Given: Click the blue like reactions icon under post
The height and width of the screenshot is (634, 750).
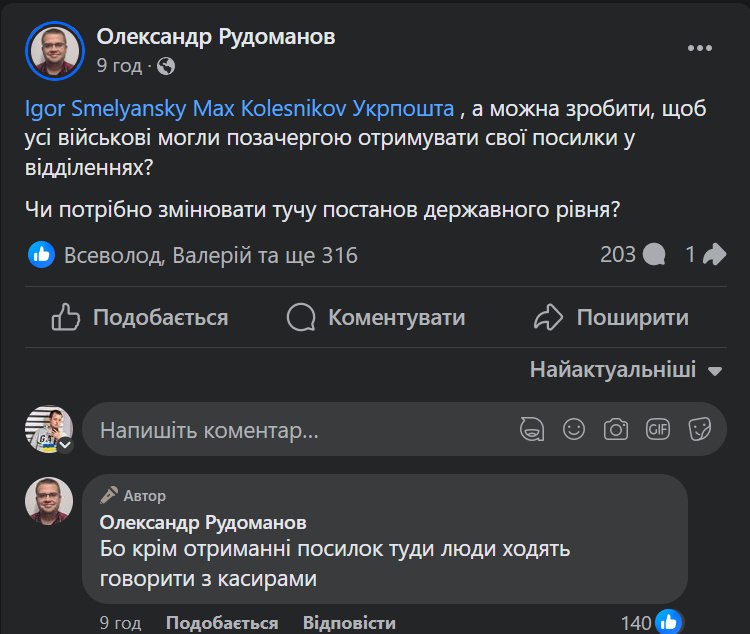Looking at the screenshot, I should (x=41, y=255).
